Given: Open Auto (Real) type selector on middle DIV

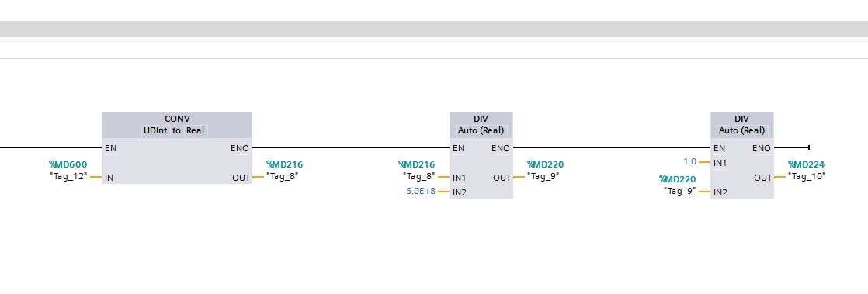Looking at the screenshot, I should 481,130.
